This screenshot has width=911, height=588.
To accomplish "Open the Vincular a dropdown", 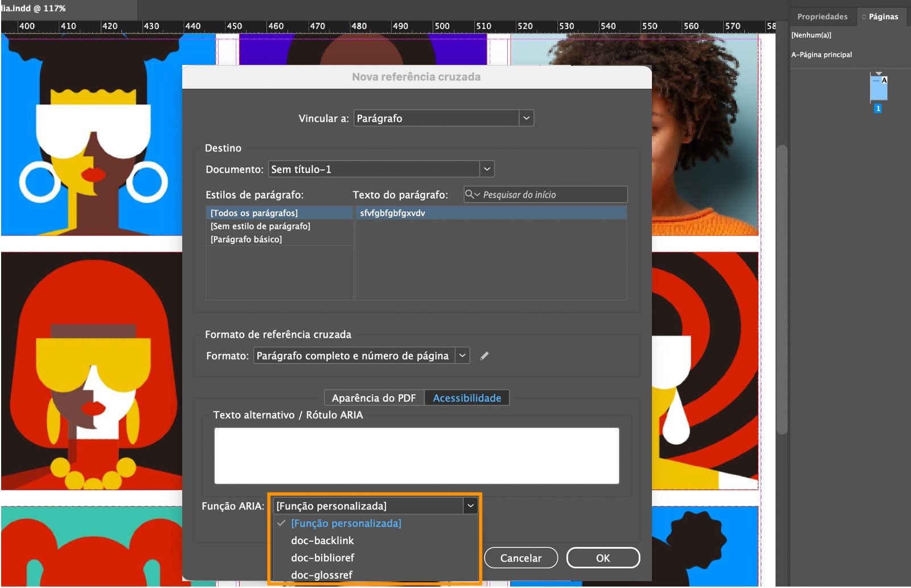I will (x=527, y=118).
